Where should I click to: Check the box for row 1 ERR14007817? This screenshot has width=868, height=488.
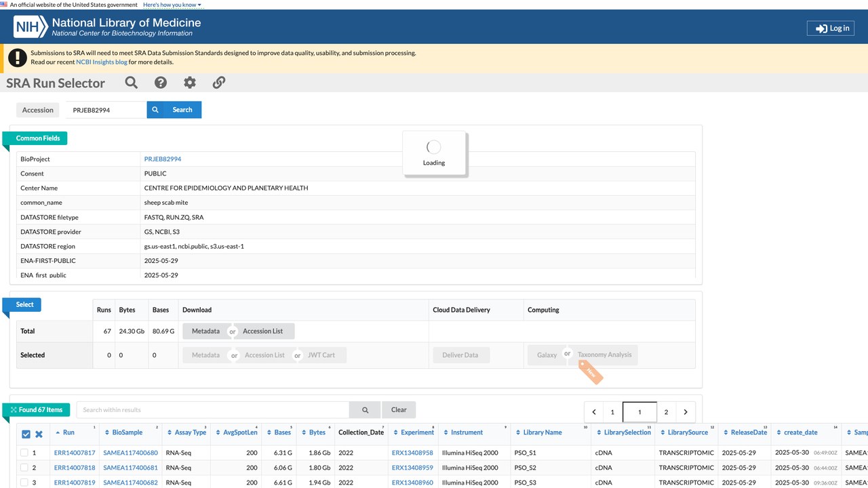24,453
